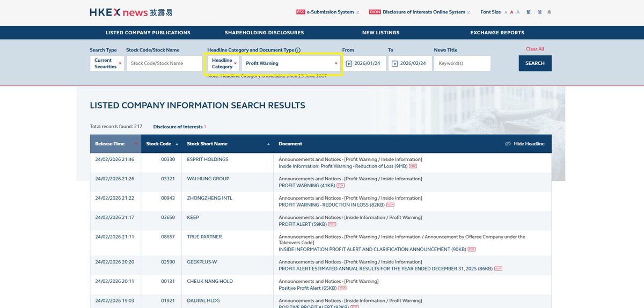This screenshot has height=308, width=644.
Task: Click PDF icon for True Partner document
Action: pos(472,250)
